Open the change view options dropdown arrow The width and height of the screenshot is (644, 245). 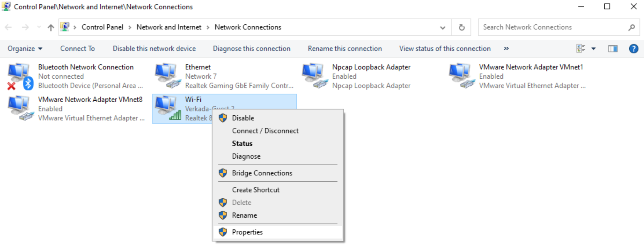pyautogui.click(x=593, y=49)
